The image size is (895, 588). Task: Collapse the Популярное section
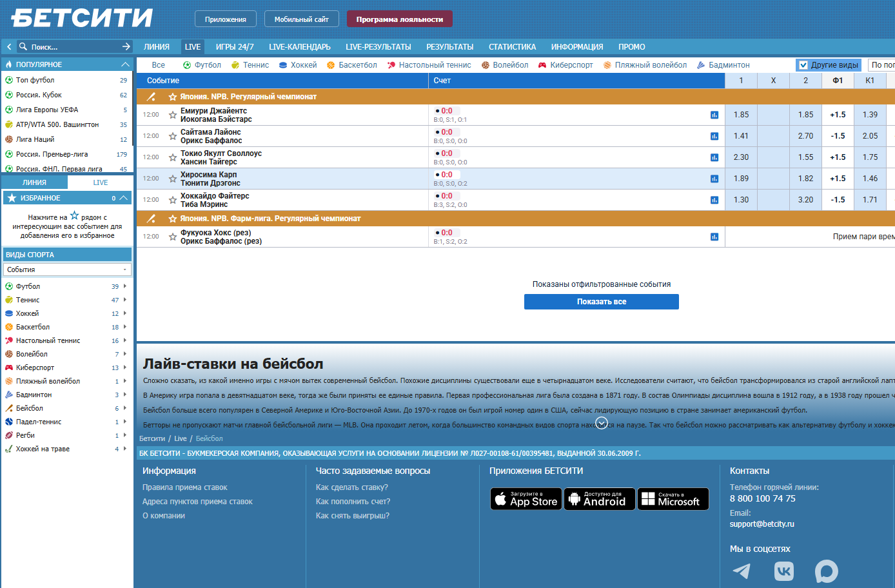(x=125, y=64)
